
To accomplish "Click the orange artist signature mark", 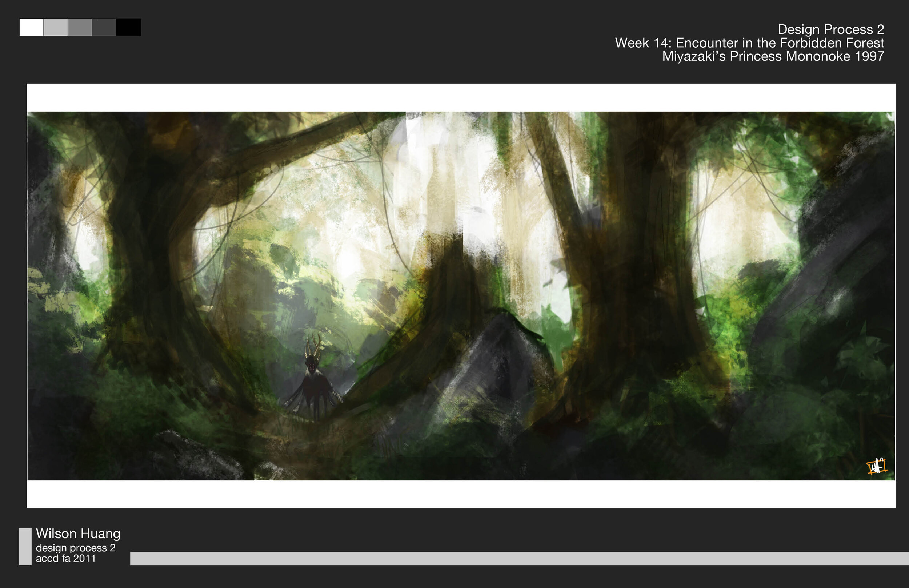I will coord(877,466).
